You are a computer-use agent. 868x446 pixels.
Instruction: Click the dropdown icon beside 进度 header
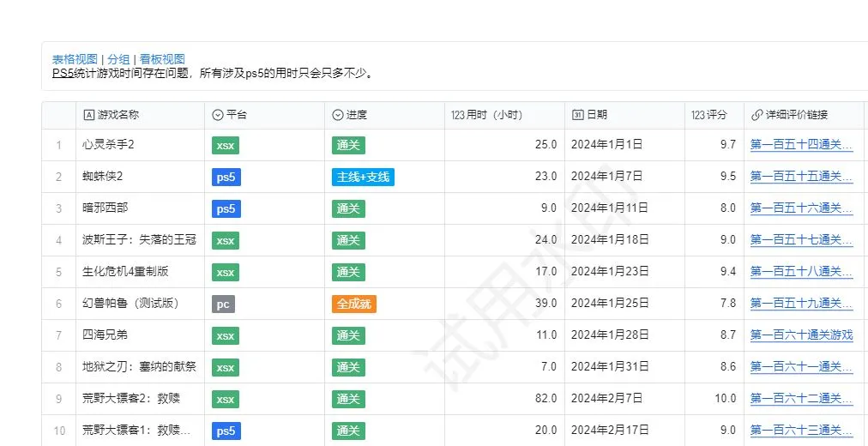click(x=338, y=115)
